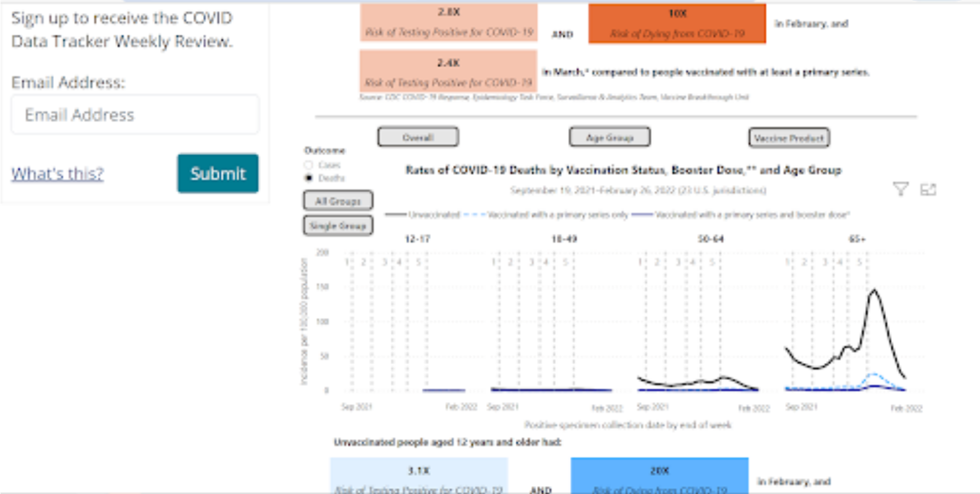This screenshot has width=980, height=494.
Task: Open the chart filter icon
Action: 900,189
